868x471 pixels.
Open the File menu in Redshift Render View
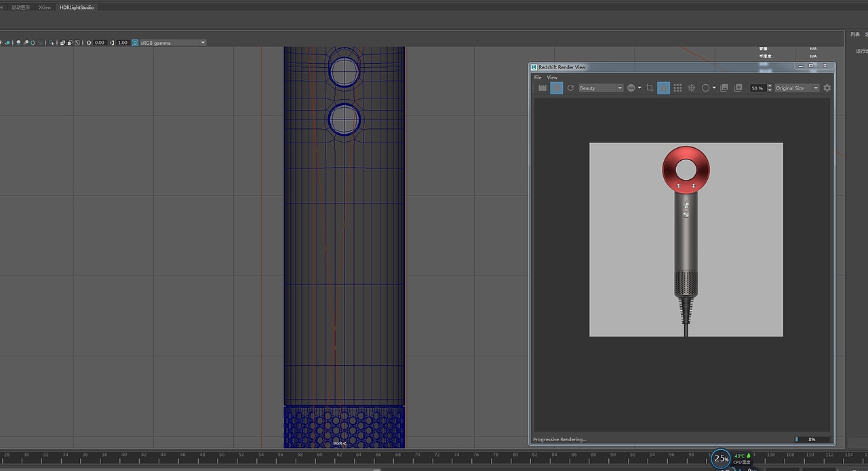pos(538,77)
